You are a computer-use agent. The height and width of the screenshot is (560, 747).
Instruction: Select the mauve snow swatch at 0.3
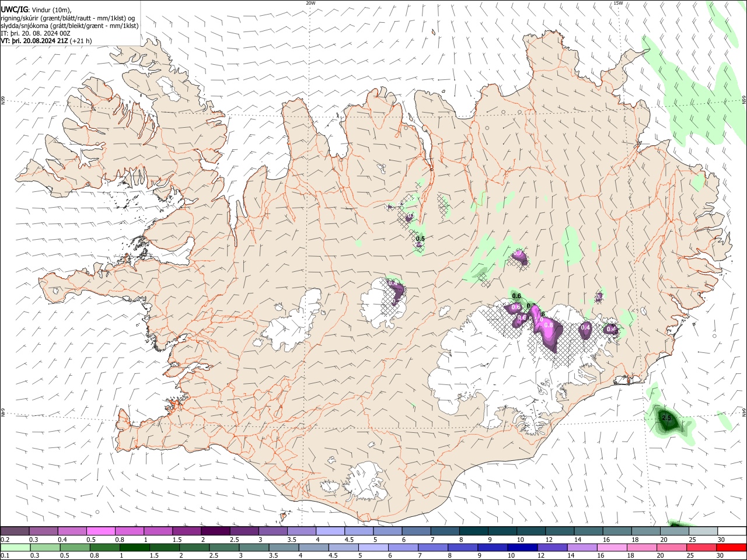pos(43,531)
